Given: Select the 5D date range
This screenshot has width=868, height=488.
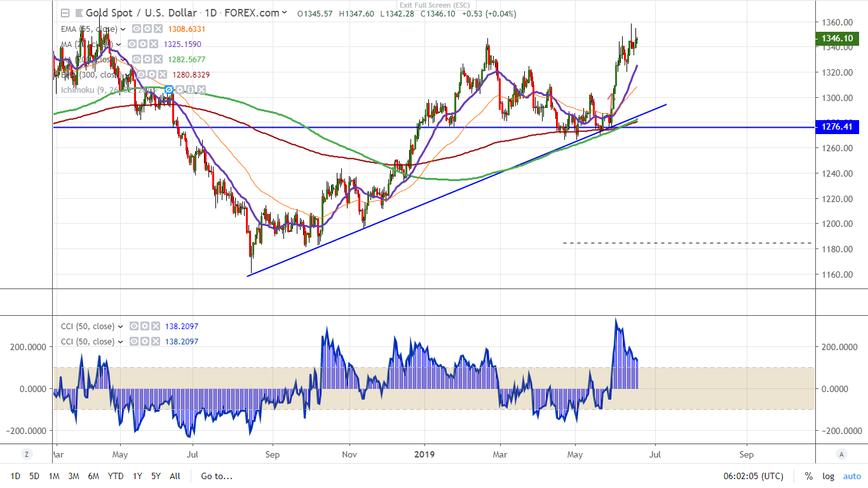Looking at the screenshot, I should click(34, 476).
